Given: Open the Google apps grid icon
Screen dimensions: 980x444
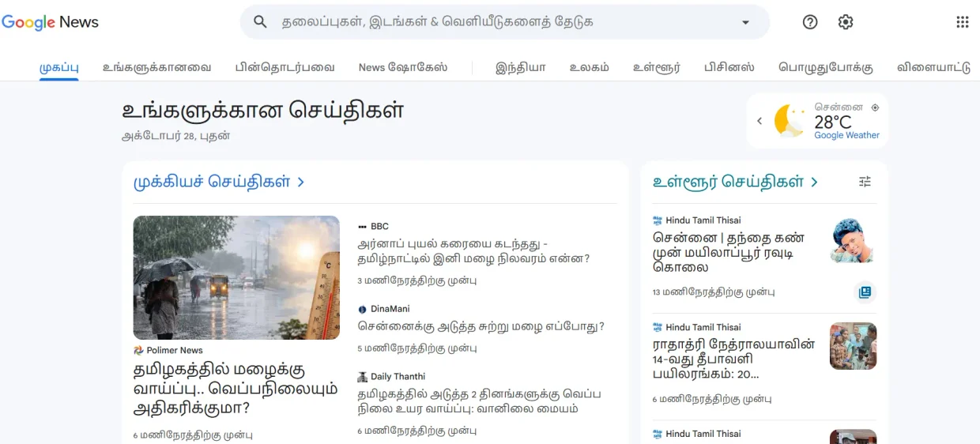Looking at the screenshot, I should pos(962,22).
